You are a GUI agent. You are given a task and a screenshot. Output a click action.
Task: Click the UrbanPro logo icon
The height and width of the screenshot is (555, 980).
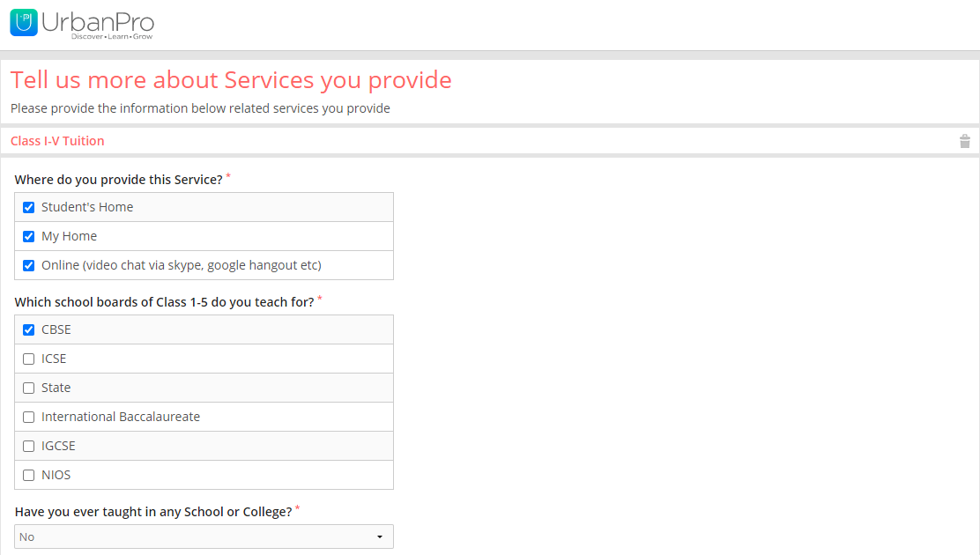click(x=24, y=23)
